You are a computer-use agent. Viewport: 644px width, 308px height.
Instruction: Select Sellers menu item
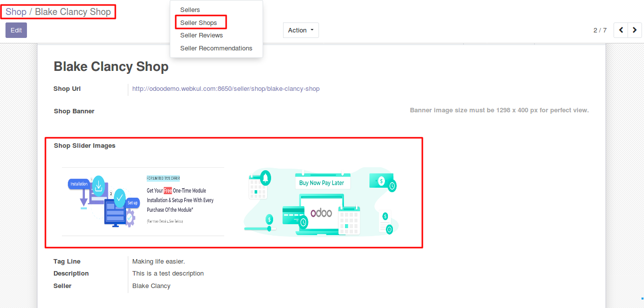(x=190, y=10)
